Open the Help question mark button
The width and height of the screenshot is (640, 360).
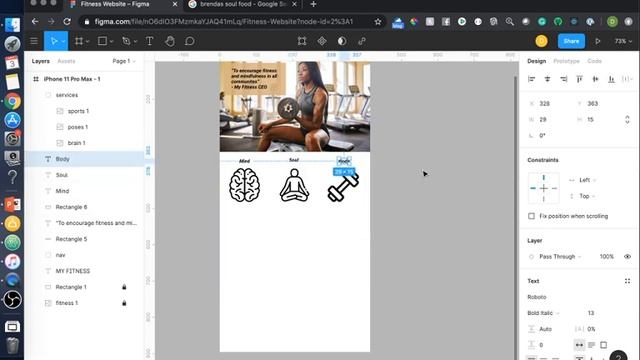coord(618,356)
